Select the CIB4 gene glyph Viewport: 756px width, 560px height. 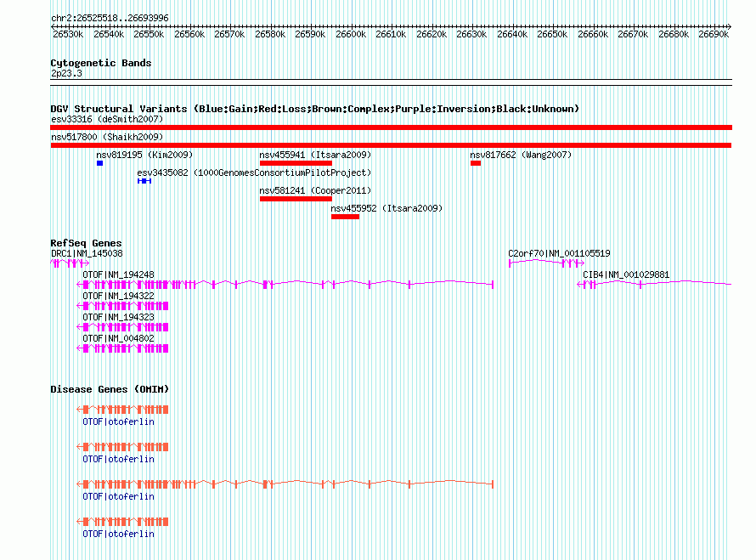pyautogui.click(x=654, y=285)
